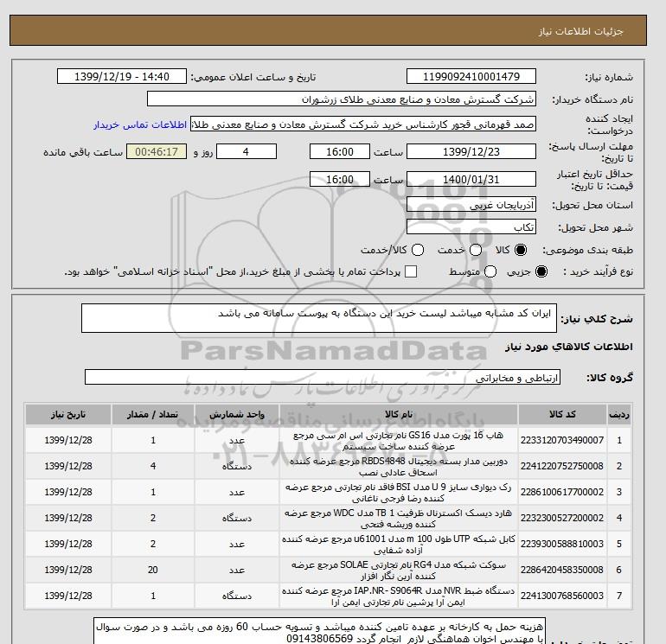Click the WDC 1 TB external hard item name

pos(399,519)
